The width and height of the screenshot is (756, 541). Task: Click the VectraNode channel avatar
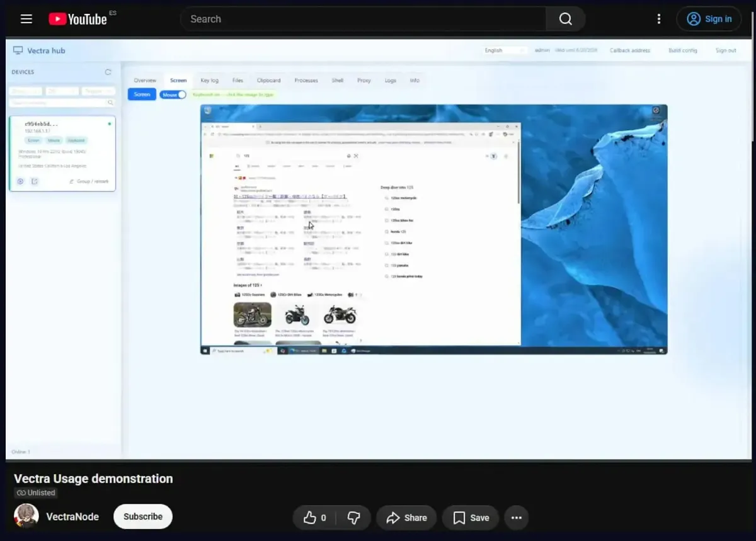pyautogui.click(x=26, y=516)
